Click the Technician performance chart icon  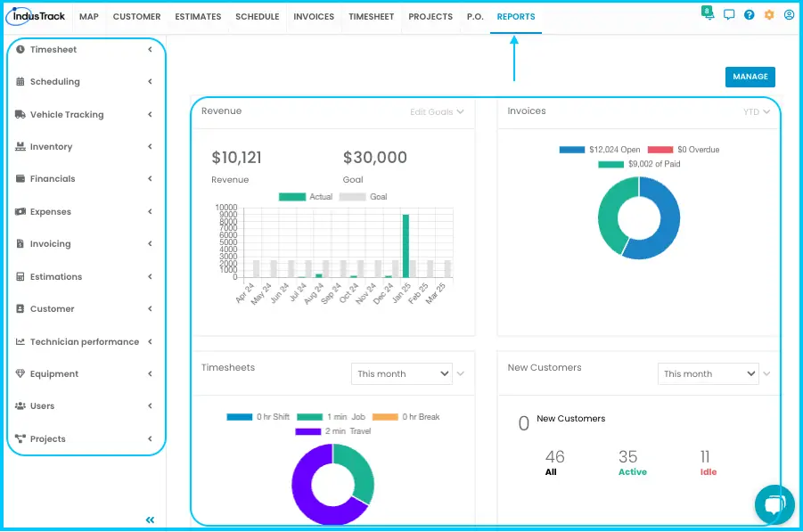point(20,341)
